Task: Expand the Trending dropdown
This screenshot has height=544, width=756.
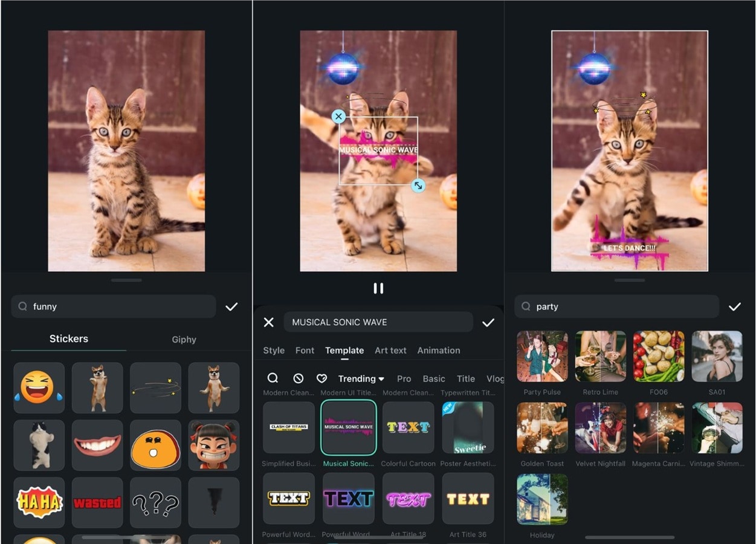Action: click(361, 379)
